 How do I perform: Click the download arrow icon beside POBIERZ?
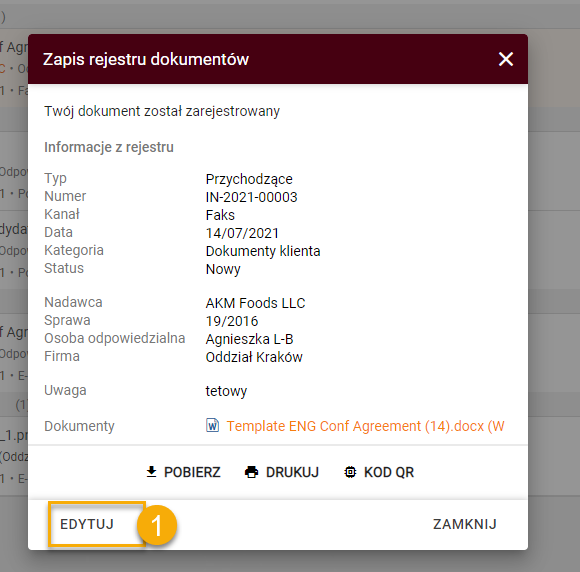click(x=151, y=472)
